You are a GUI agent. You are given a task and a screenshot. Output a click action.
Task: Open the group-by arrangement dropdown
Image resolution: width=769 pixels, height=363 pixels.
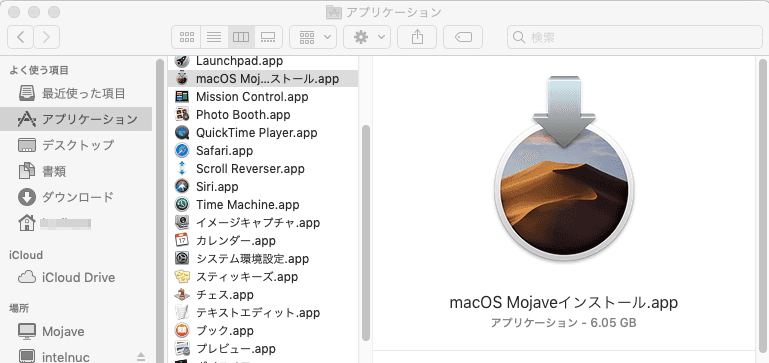click(313, 37)
